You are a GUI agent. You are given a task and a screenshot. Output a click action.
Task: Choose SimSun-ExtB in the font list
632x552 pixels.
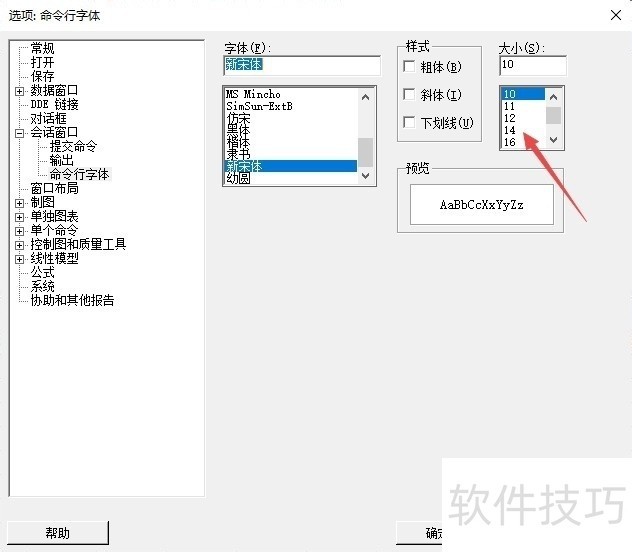click(291, 106)
